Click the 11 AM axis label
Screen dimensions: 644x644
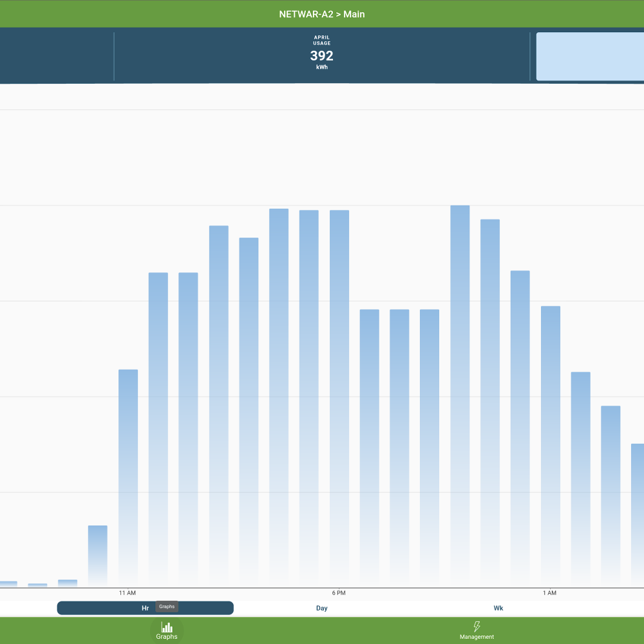[x=128, y=592]
